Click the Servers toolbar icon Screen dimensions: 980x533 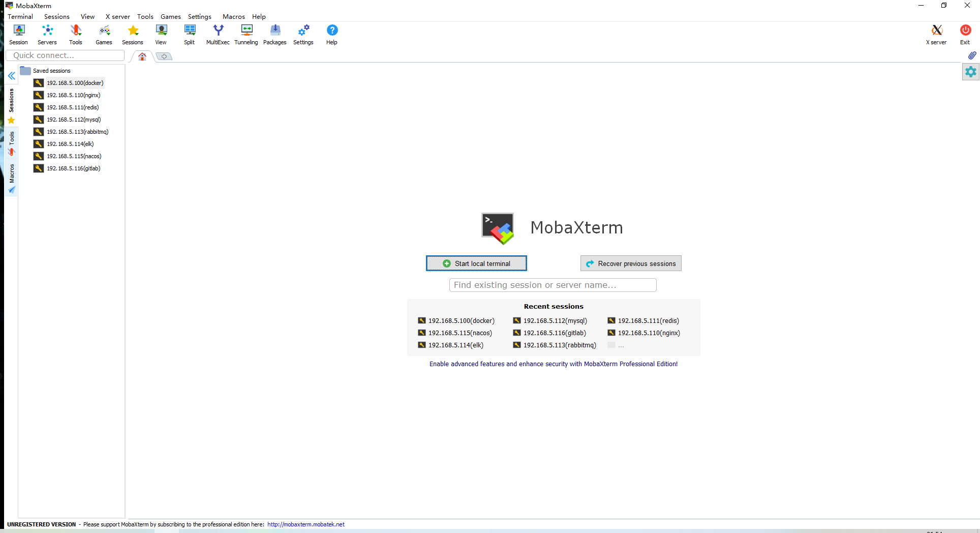click(x=47, y=35)
